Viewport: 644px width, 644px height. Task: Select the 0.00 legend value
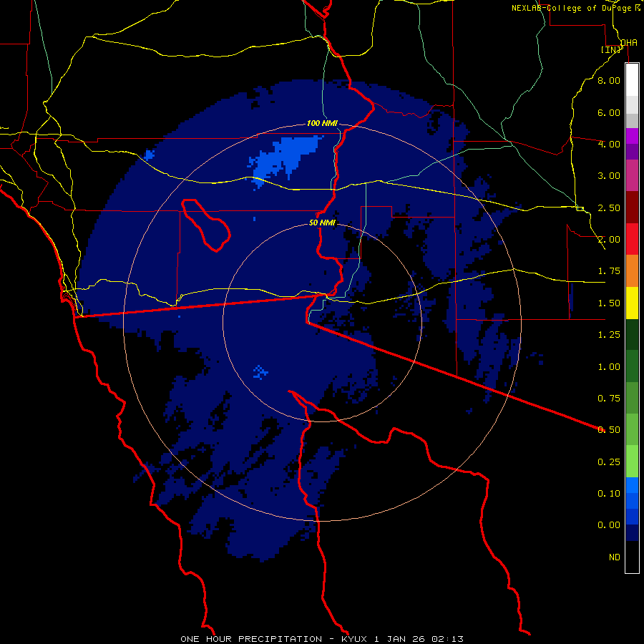point(609,525)
